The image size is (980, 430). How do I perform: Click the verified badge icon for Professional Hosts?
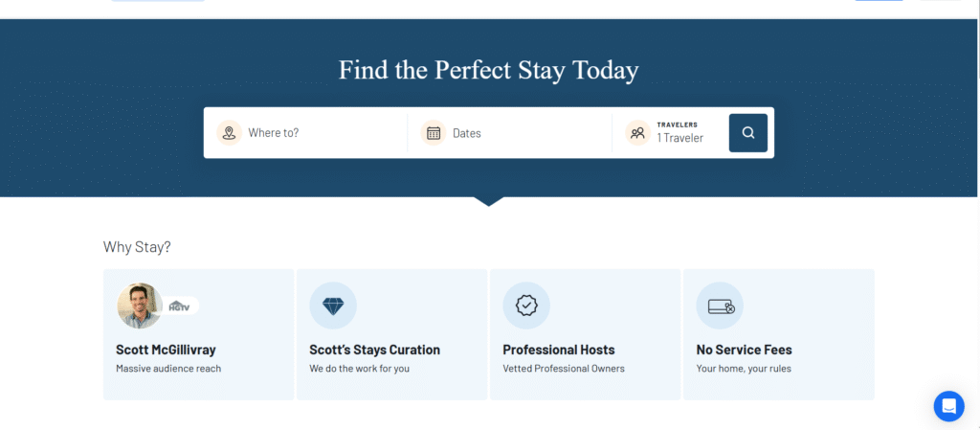tap(526, 306)
